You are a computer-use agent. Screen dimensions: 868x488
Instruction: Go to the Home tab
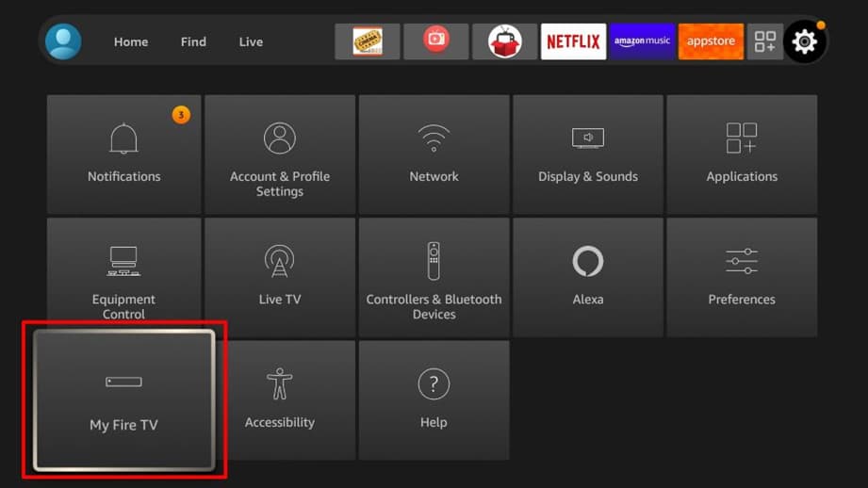(131, 41)
